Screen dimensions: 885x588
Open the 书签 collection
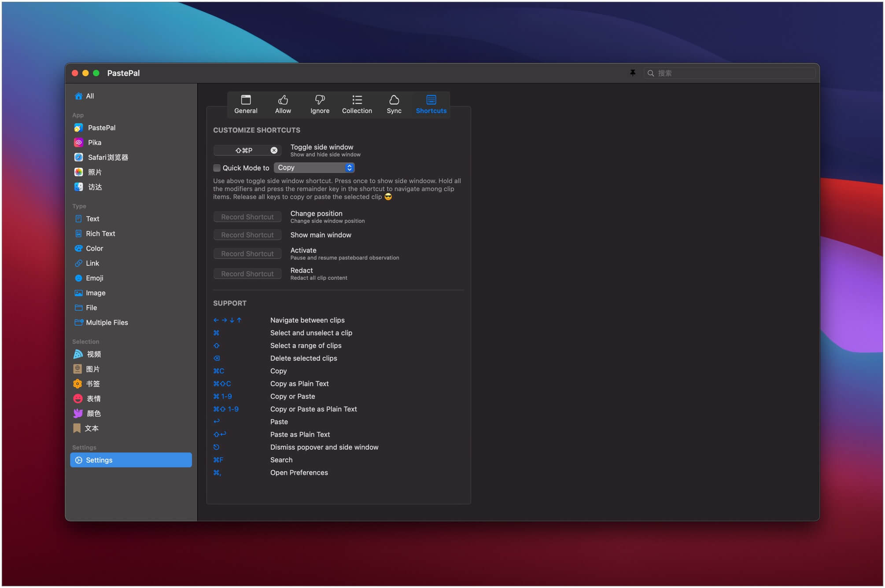click(131, 384)
